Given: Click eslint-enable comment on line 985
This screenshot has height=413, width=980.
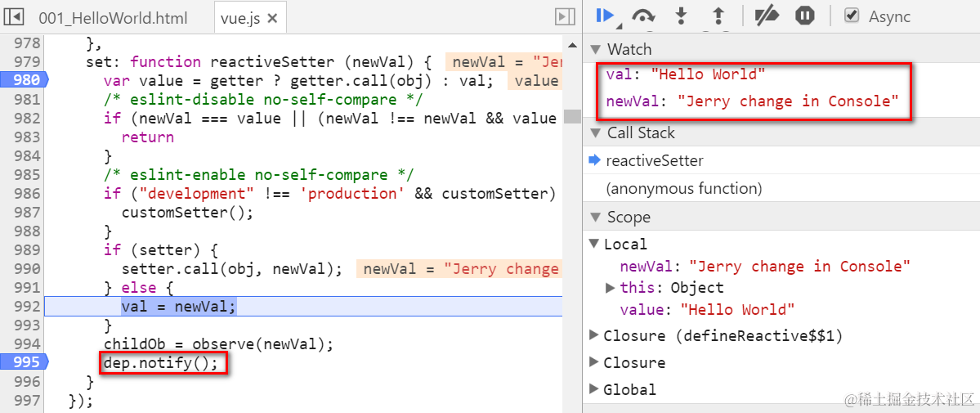Looking at the screenshot, I should tap(259, 174).
